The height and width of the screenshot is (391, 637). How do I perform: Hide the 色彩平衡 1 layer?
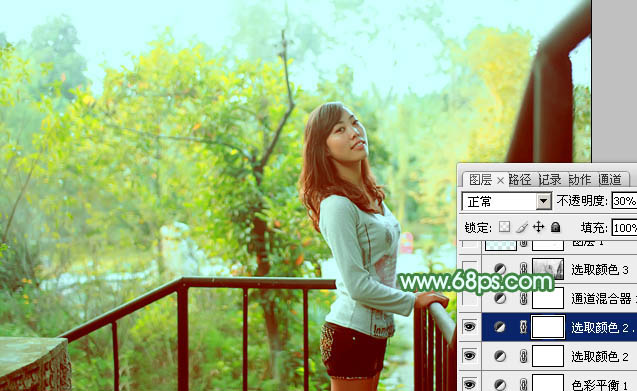(469, 384)
